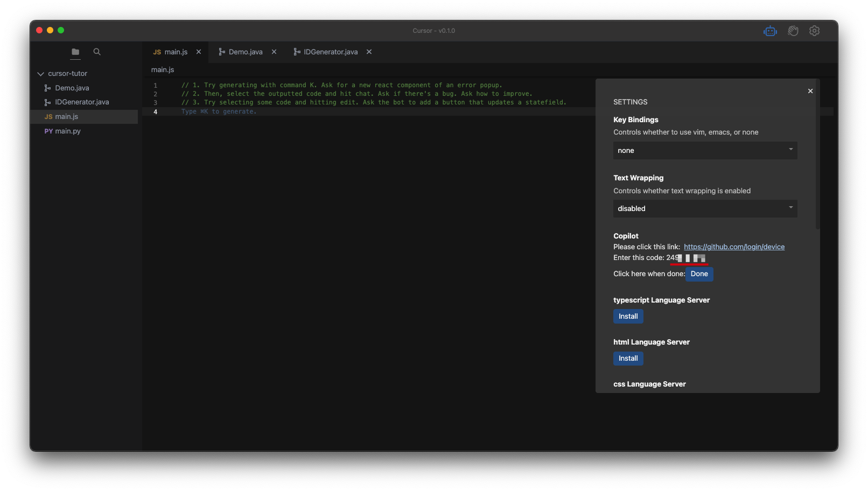Screen dimensions: 868x491
Task: Click the file icon beside IDGenerator.java in tree
Action: click(x=47, y=102)
